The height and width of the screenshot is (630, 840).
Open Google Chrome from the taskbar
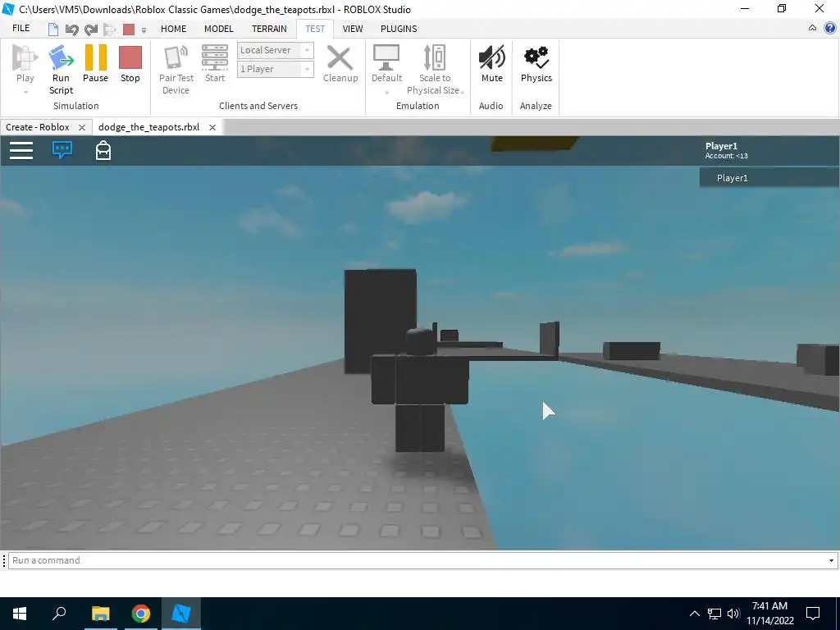tap(141, 614)
